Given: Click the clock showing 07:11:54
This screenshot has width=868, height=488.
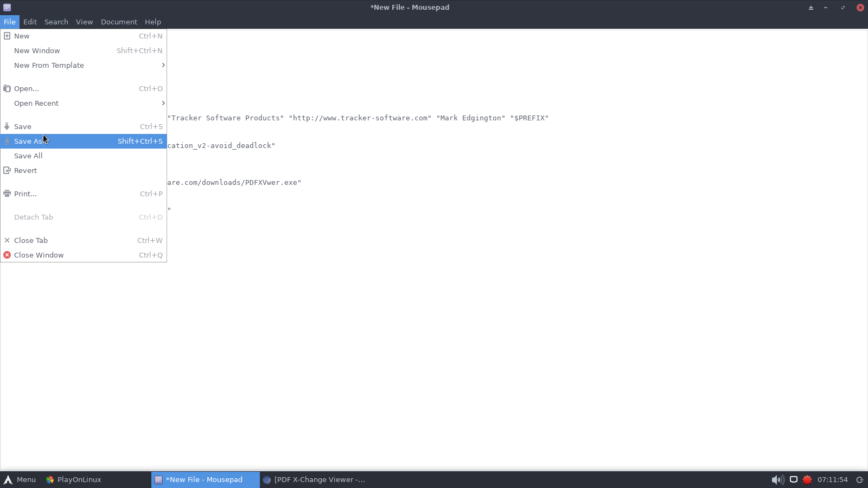Looking at the screenshot, I should tap(832, 479).
